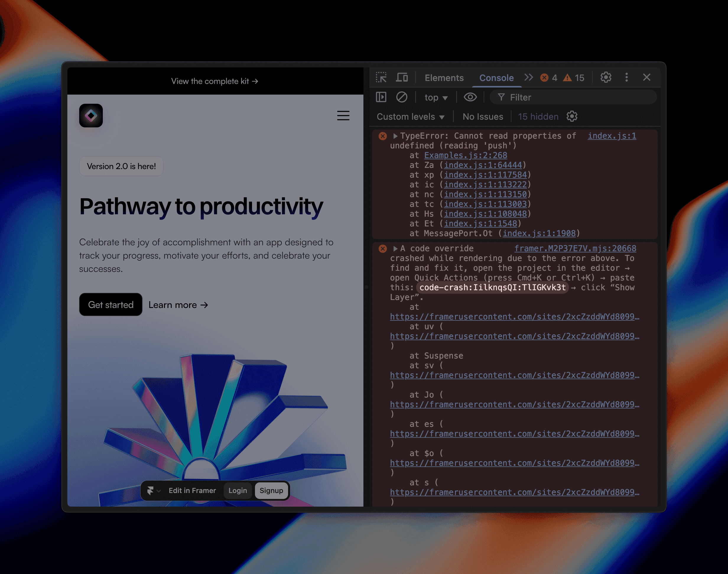This screenshot has width=728, height=574.
Task: Click the clear console icon
Action: pyautogui.click(x=402, y=98)
